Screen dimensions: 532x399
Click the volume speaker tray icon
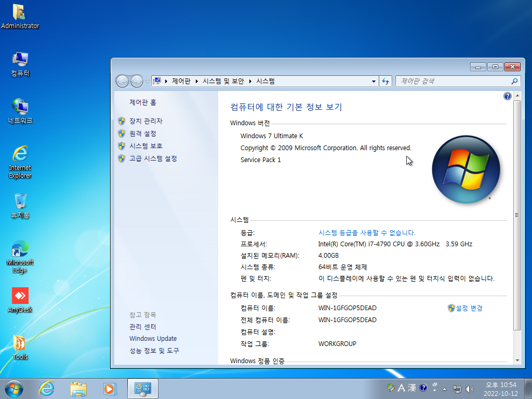(470, 389)
